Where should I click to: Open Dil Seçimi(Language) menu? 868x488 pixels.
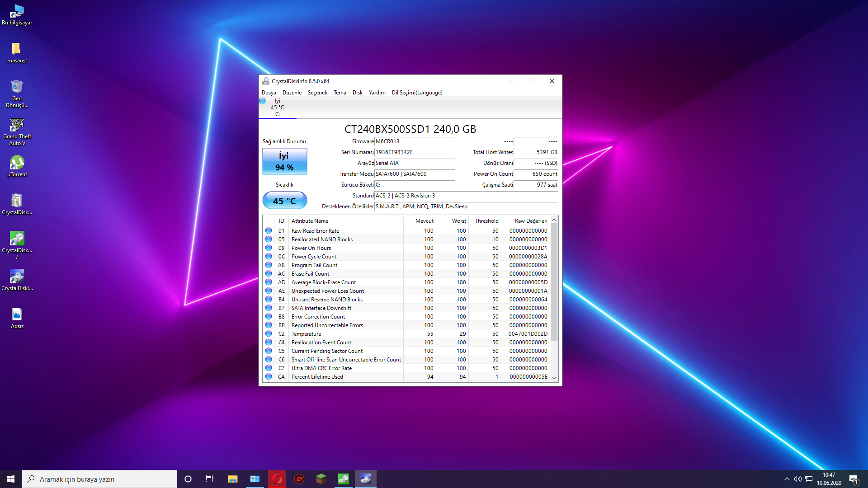[417, 93]
